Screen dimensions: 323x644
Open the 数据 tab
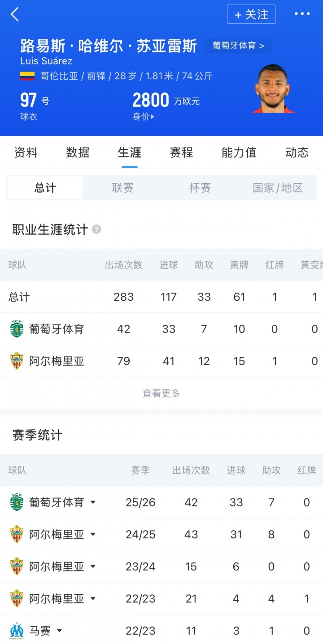[77, 153]
